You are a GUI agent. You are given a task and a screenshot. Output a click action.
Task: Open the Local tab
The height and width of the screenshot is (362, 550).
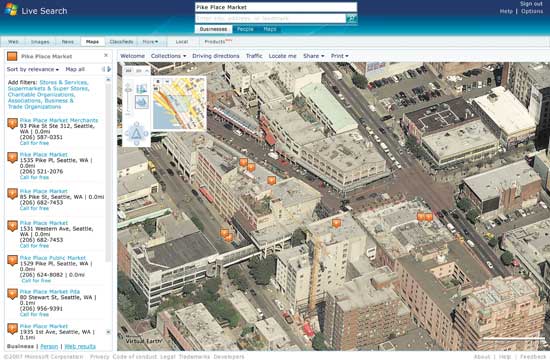(x=182, y=42)
